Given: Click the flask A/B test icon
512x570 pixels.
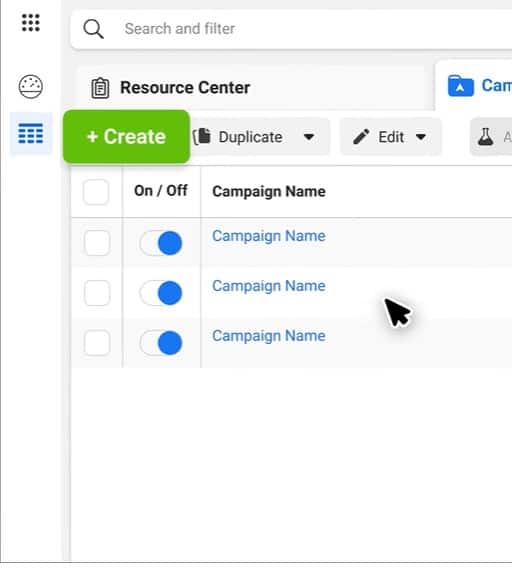Looking at the screenshot, I should pyautogui.click(x=485, y=137).
